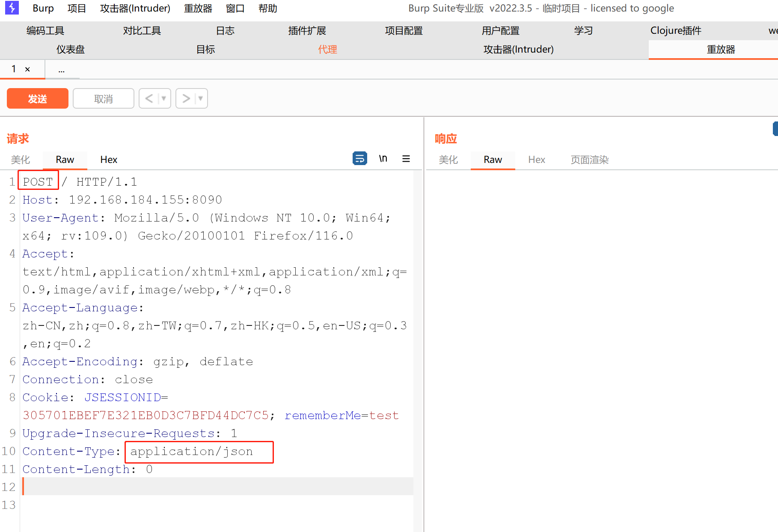Go back to previous request with < button
The width and height of the screenshot is (778, 532).
click(x=148, y=98)
